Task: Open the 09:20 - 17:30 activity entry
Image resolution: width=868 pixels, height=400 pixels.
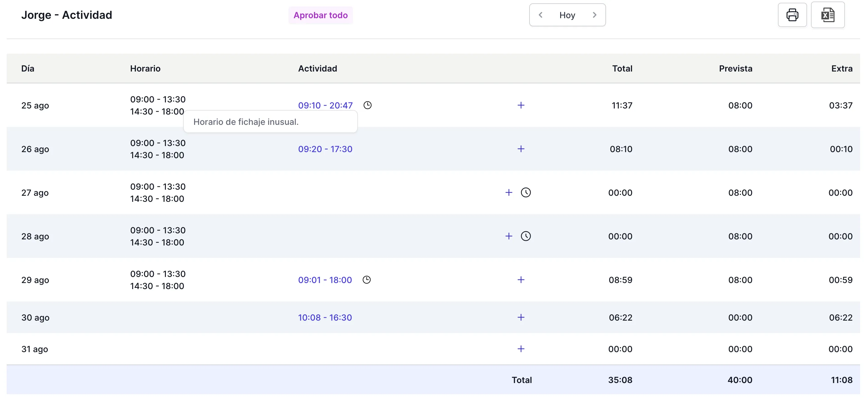Action: click(x=325, y=149)
